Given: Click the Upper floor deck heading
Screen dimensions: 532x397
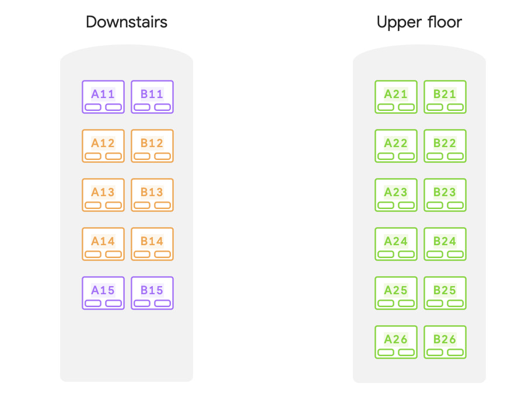Looking at the screenshot, I should [419, 22].
